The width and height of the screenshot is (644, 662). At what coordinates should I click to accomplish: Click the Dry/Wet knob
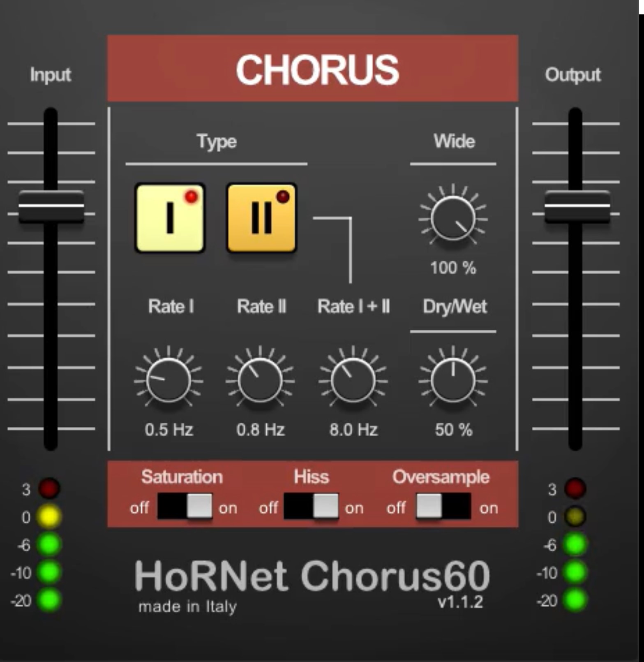pyautogui.click(x=453, y=380)
